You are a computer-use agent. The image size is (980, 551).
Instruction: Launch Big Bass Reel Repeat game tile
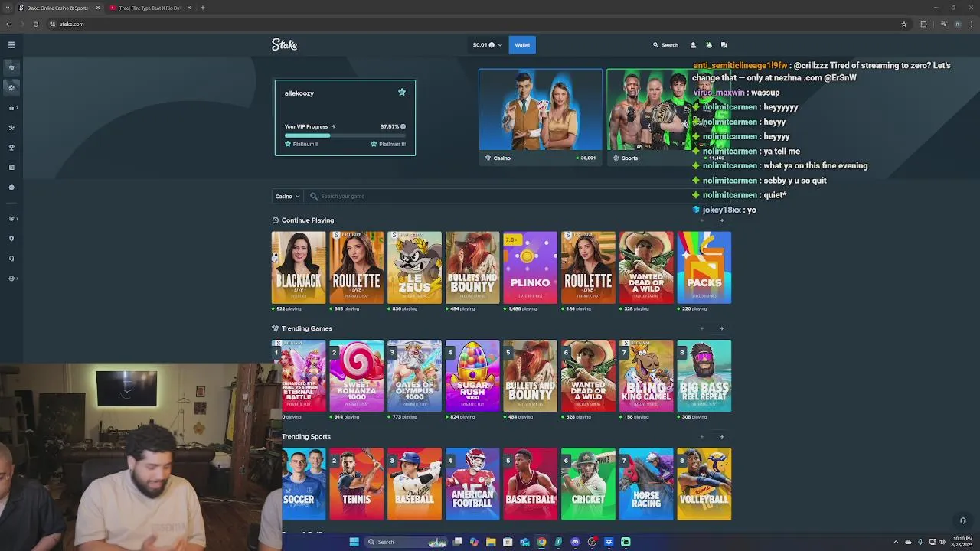click(x=704, y=376)
